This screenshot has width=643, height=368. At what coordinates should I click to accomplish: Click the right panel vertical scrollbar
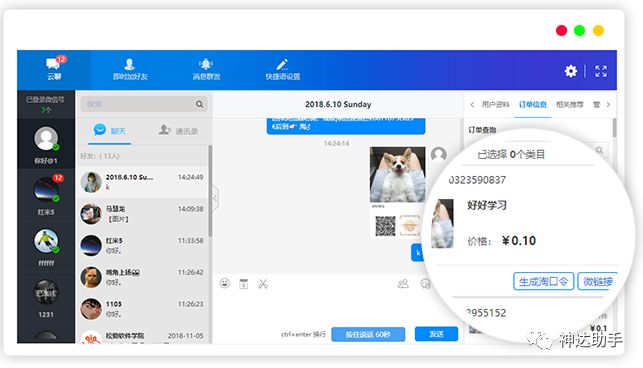tap(614, 128)
